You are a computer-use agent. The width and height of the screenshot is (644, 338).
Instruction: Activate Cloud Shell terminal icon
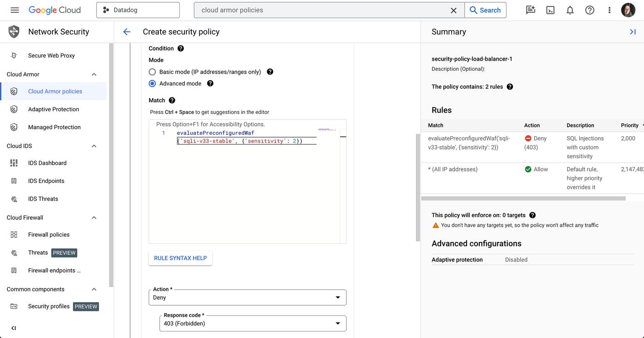(x=550, y=10)
